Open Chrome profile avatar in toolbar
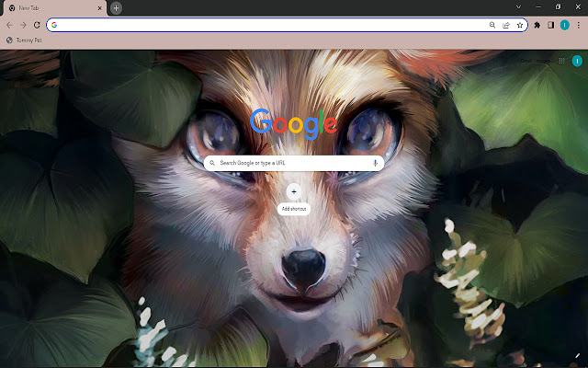Screen dimensions: 588x368 point(565,25)
